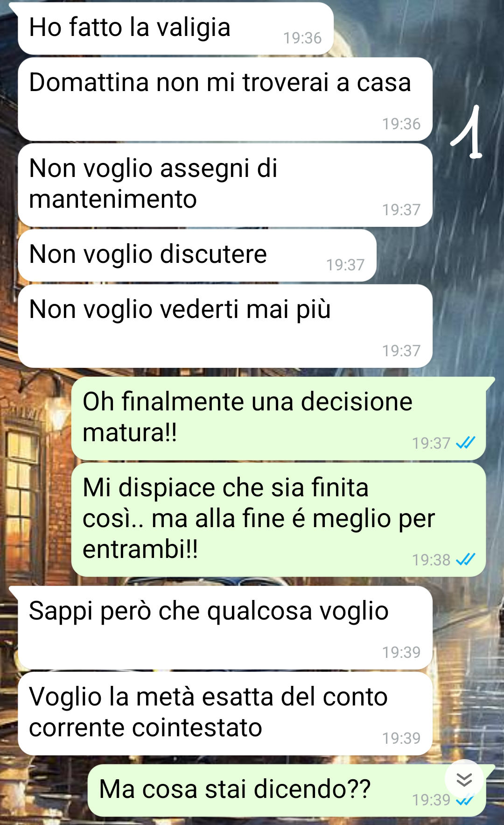Tap the 19:36 timestamp on valigia message
Viewport: 504px width, 825px height.
(x=302, y=38)
